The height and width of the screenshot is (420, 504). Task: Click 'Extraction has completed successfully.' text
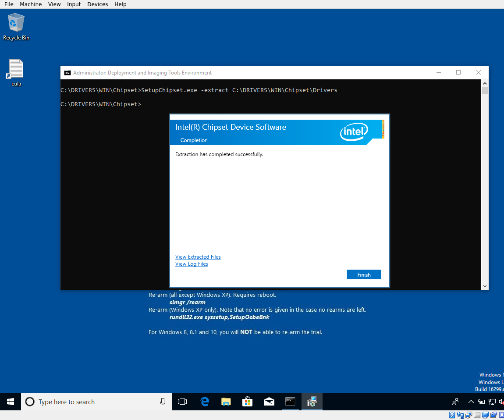pos(219,154)
